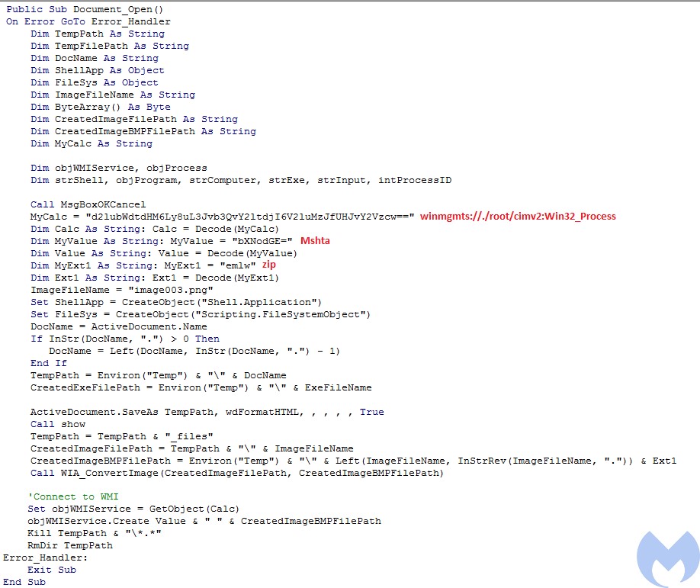
Task: Click the "Dim CreatedImageFilePath As String" line
Action: (x=134, y=119)
